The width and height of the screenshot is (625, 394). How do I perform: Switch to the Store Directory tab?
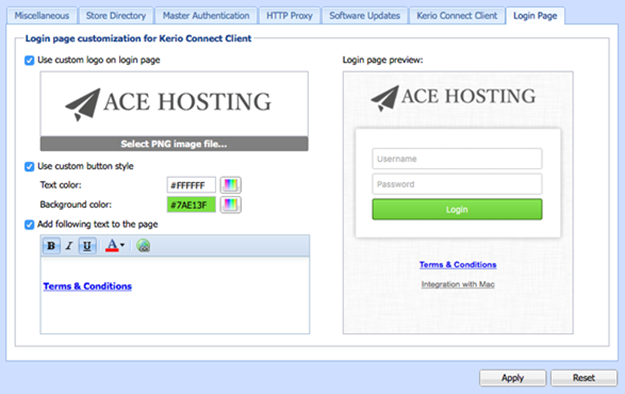[116, 16]
